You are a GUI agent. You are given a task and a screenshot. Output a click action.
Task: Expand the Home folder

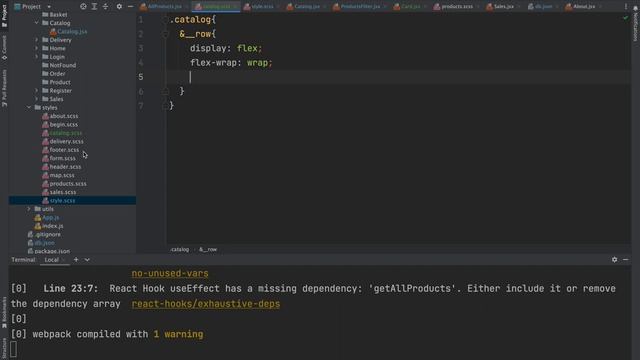[37, 48]
